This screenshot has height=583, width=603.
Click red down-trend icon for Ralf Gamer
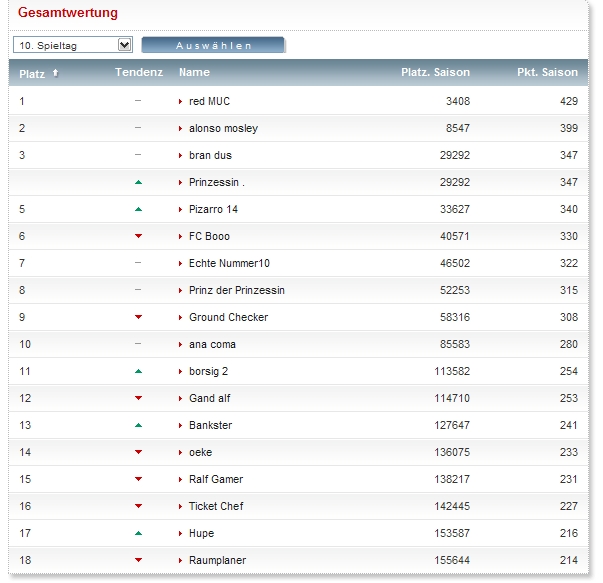coord(138,480)
